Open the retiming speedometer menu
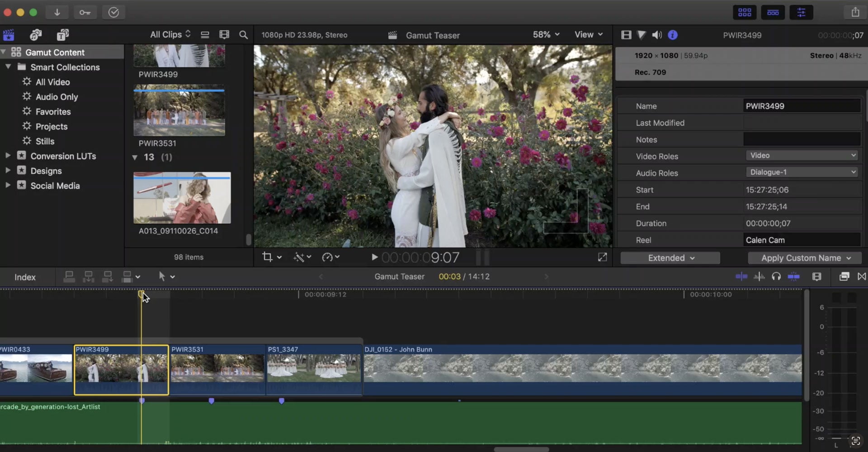Image resolution: width=868 pixels, height=452 pixels. point(330,257)
